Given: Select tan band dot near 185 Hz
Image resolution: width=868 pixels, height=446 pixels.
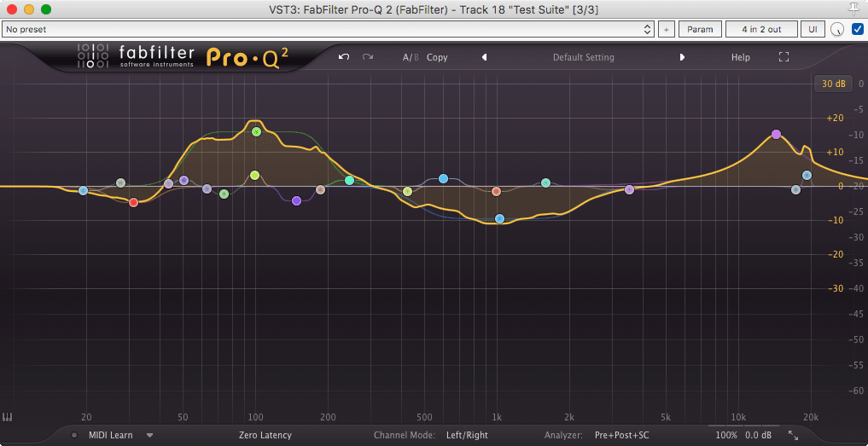Looking at the screenshot, I should tap(320, 190).
